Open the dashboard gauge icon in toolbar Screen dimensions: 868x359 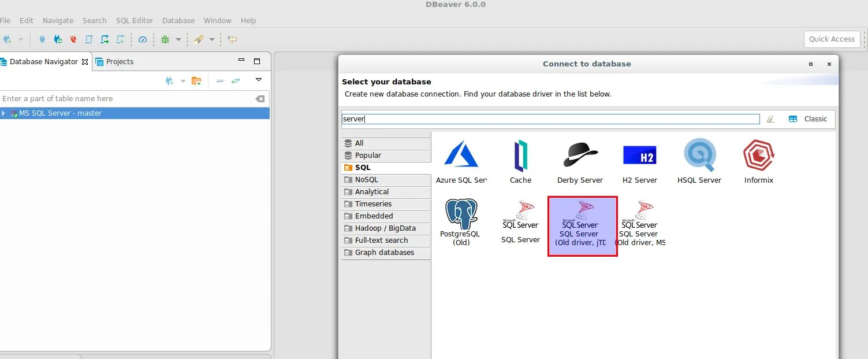click(143, 39)
